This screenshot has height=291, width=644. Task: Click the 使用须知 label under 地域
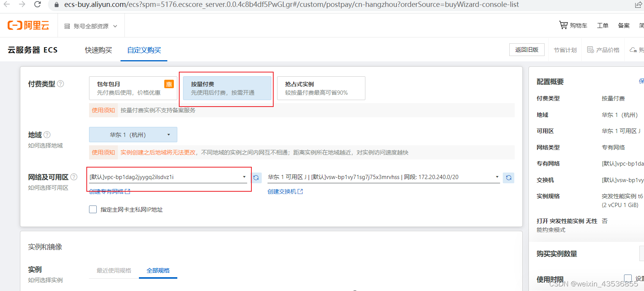[x=103, y=152]
